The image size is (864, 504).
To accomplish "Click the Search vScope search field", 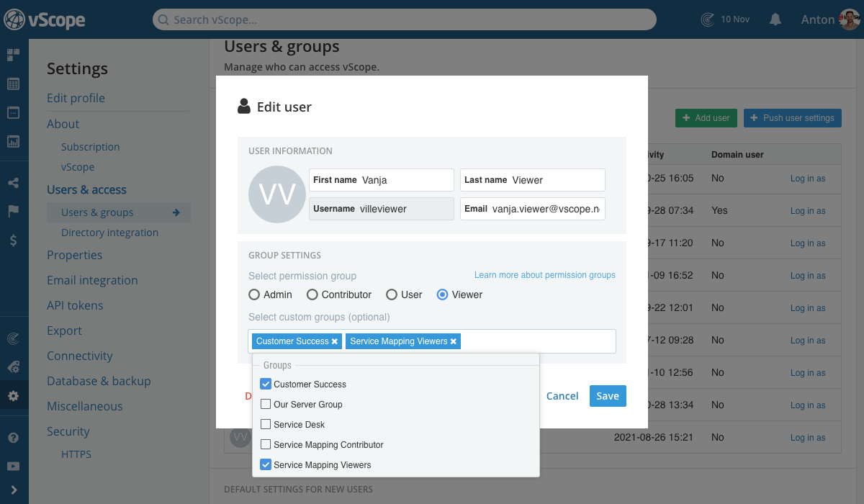I will 405,19.
